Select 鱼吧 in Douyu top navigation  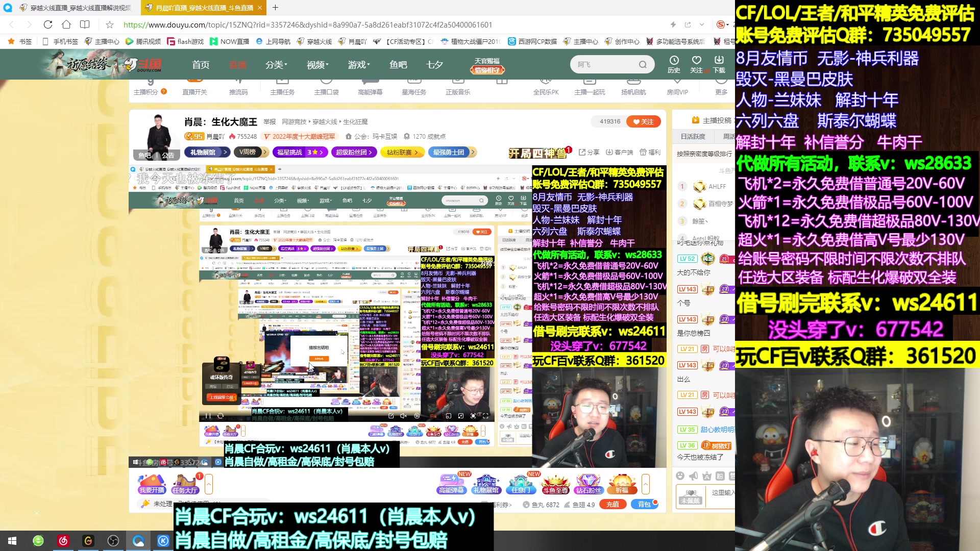pos(398,65)
